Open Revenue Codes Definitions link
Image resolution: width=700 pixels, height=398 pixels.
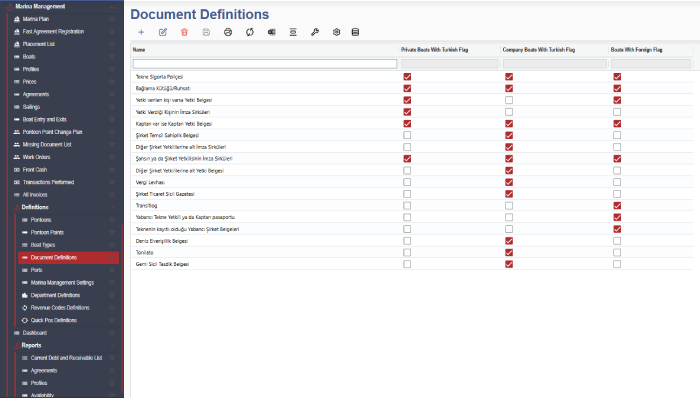(x=60, y=307)
